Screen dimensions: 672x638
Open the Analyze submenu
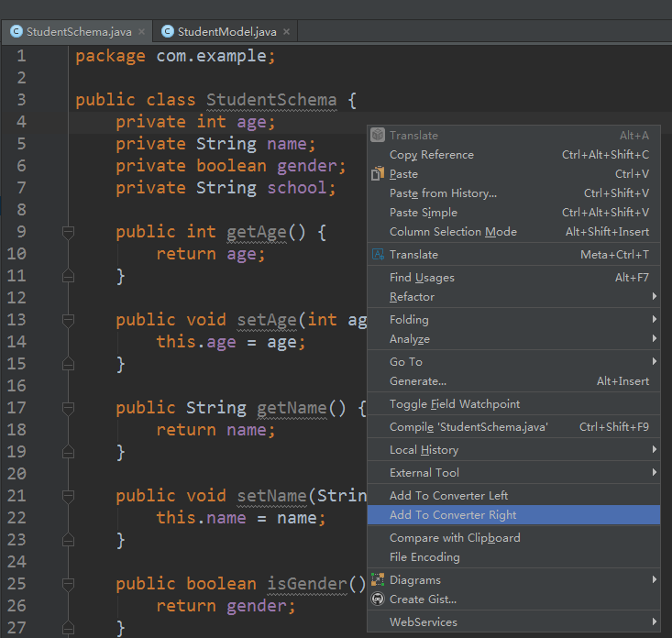(x=513, y=338)
